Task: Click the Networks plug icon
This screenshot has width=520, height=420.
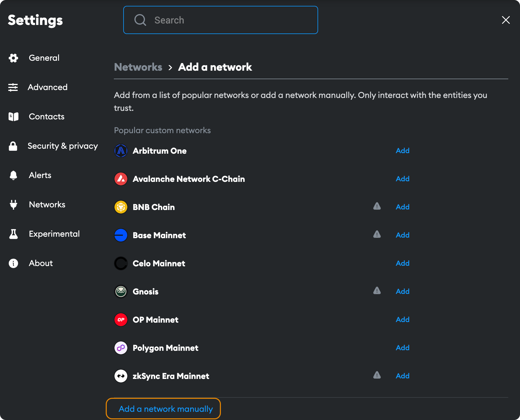Action: [x=13, y=205]
